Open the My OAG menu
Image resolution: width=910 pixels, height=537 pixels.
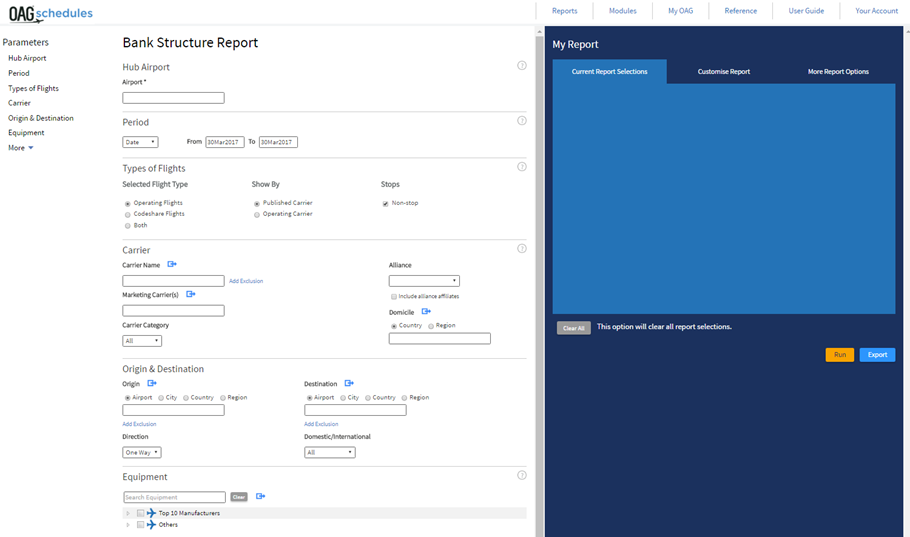(680, 11)
